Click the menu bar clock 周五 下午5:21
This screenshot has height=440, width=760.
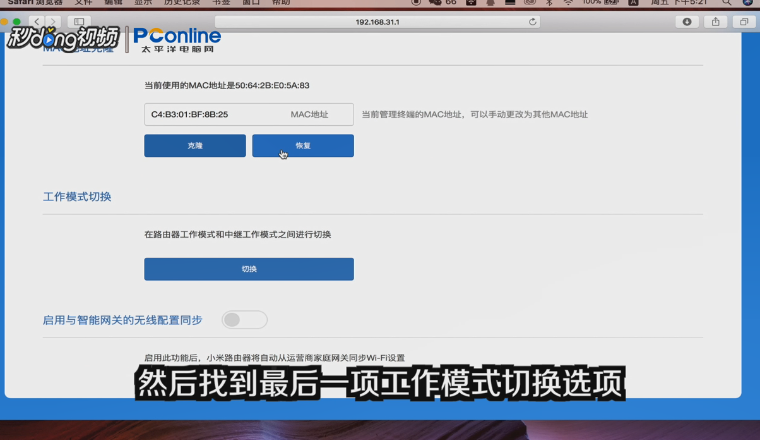[x=679, y=2]
